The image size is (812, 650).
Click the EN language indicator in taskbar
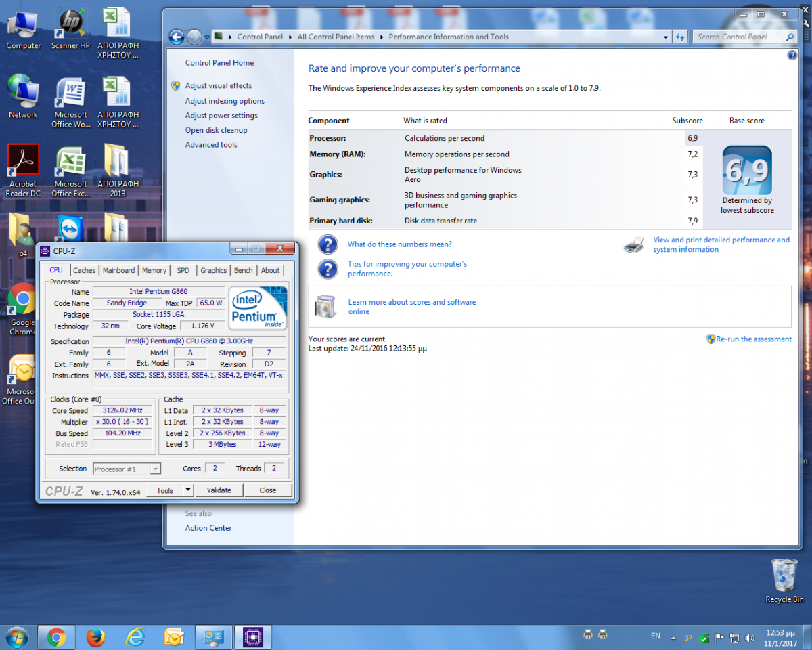[656, 636]
